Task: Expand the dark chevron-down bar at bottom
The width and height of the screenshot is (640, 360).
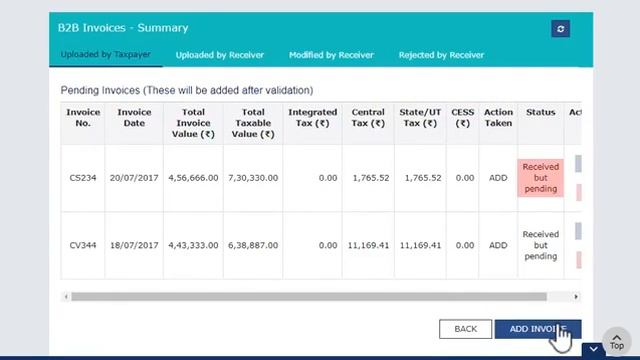Action: pyautogui.click(x=593, y=349)
